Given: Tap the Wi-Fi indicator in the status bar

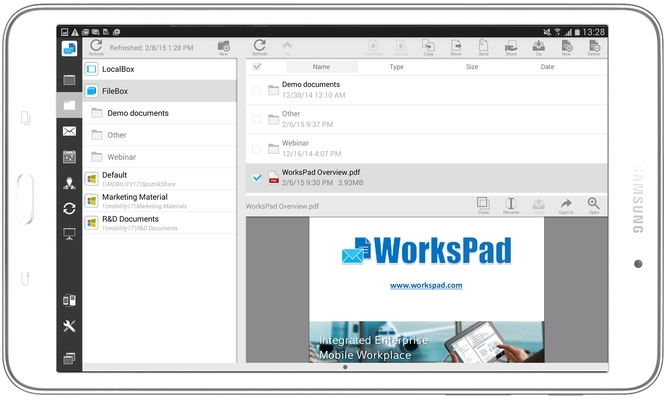Looking at the screenshot, I should 557,32.
